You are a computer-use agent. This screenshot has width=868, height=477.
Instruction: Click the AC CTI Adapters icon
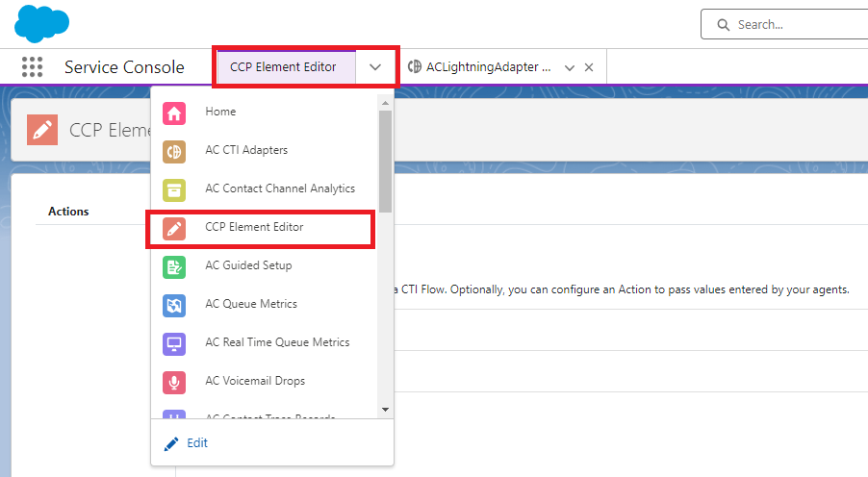pyautogui.click(x=174, y=152)
